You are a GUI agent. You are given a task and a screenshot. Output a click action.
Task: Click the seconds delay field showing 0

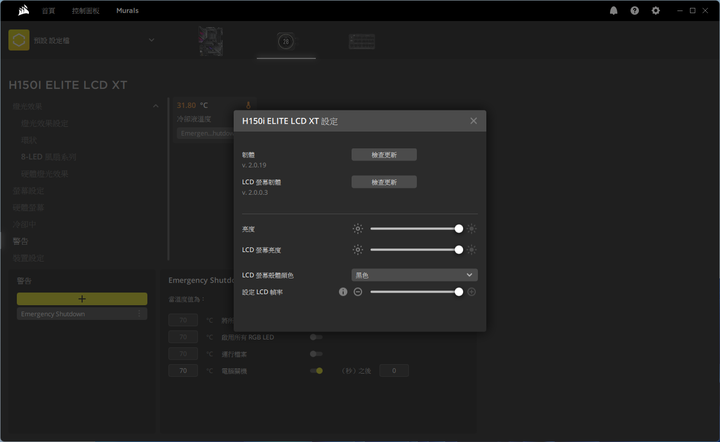point(394,370)
